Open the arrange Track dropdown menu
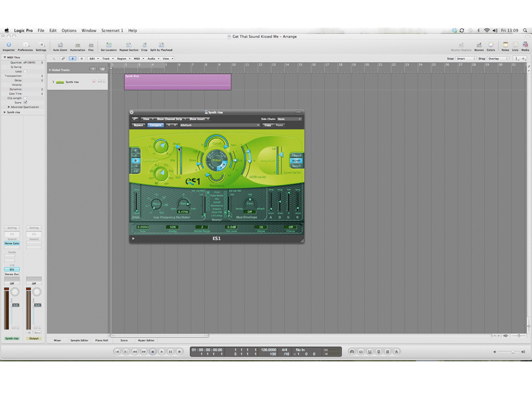 [x=108, y=58]
